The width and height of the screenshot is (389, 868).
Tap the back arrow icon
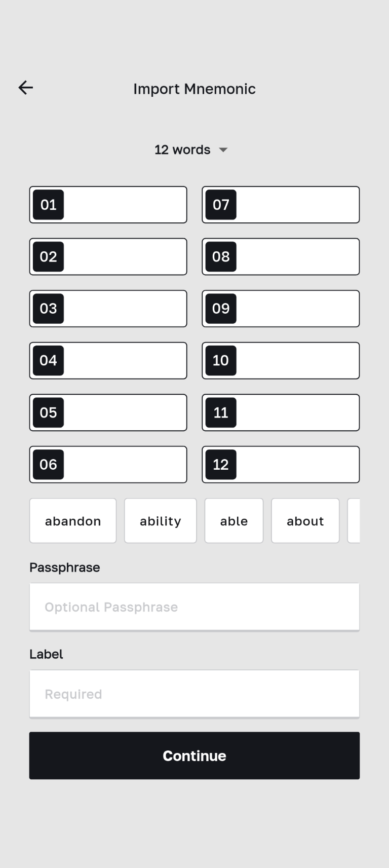click(x=26, y=88)
